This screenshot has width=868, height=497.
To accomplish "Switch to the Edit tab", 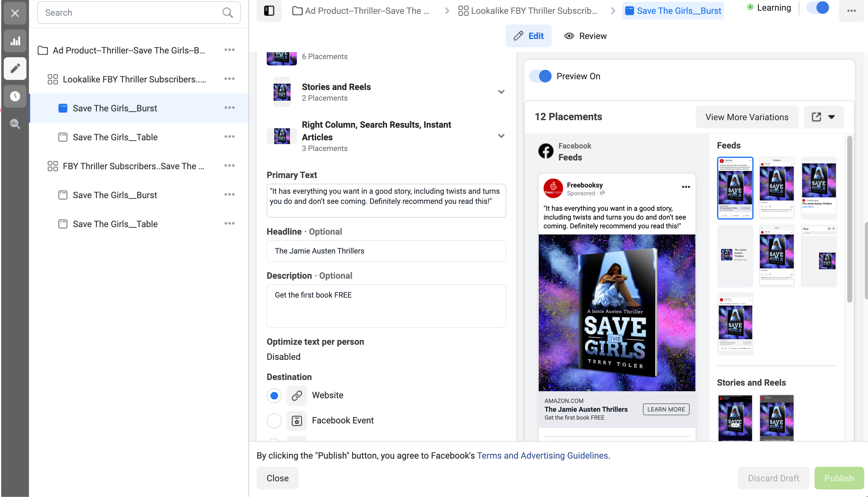I will [529, 36].
